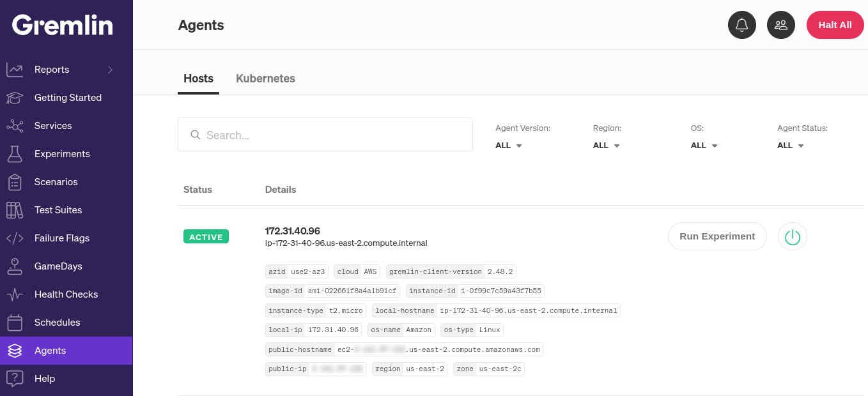
Task: Focus the Search input field
Action: point(325,135)
